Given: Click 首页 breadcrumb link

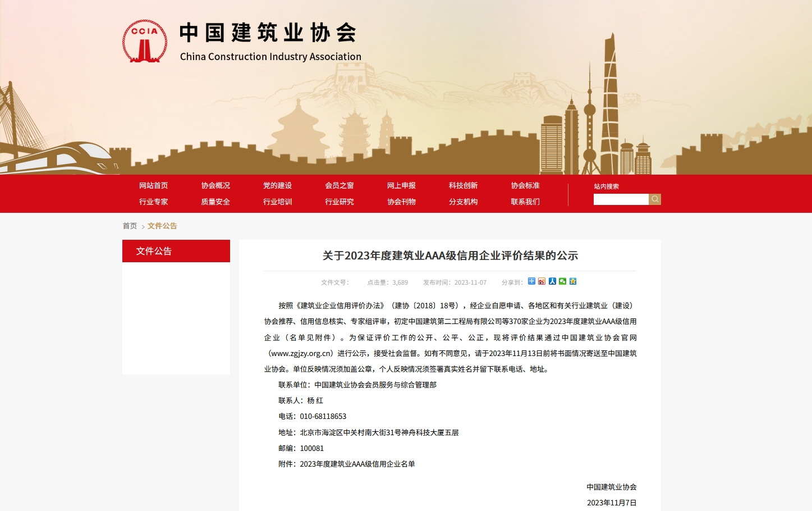Looking at the screenshot, I should click(130, 226).
